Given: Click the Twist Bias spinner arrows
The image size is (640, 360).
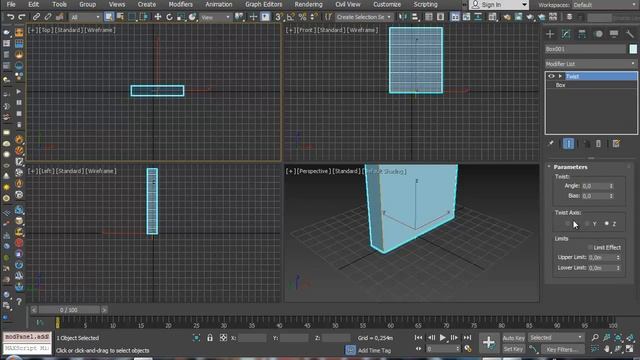Looking at the screenshot, I should tap(611, 196).
